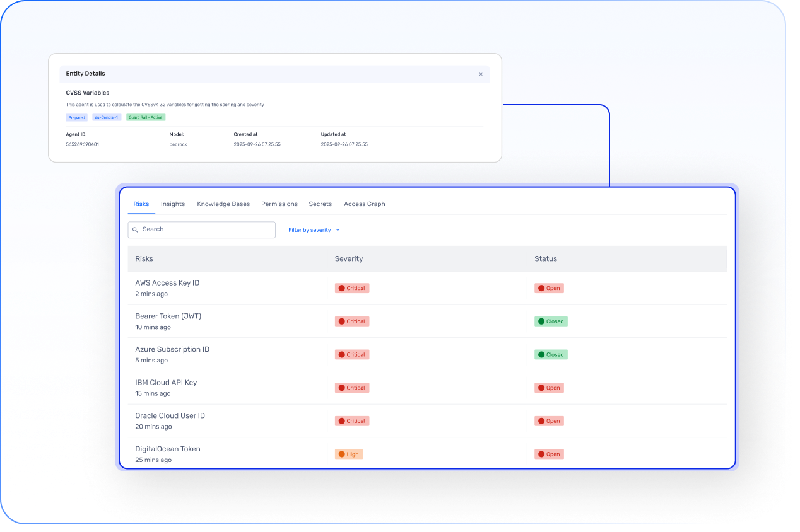800x532 pixels.
Task: Click the Prepared status tag
Action: click(77, 117)
